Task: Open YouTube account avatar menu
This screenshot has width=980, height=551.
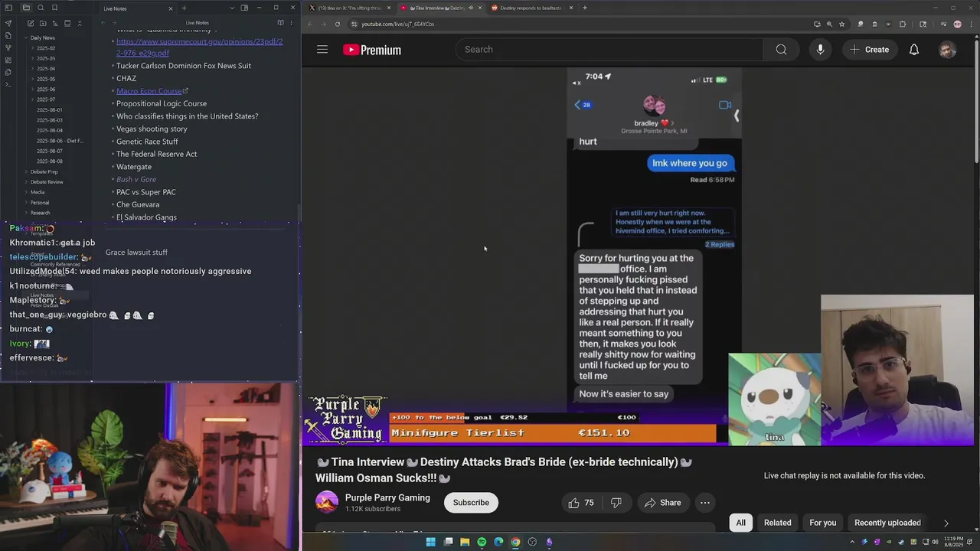Action: [x=948, y=50]
